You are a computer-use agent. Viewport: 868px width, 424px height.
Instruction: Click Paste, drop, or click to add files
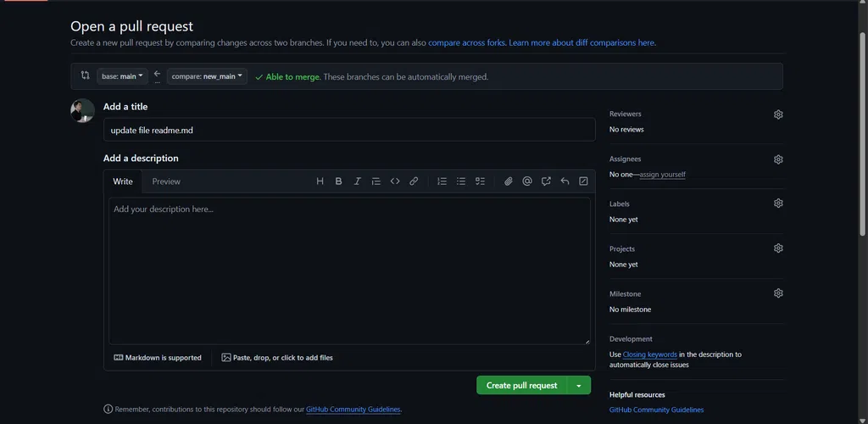click(277, 358)
